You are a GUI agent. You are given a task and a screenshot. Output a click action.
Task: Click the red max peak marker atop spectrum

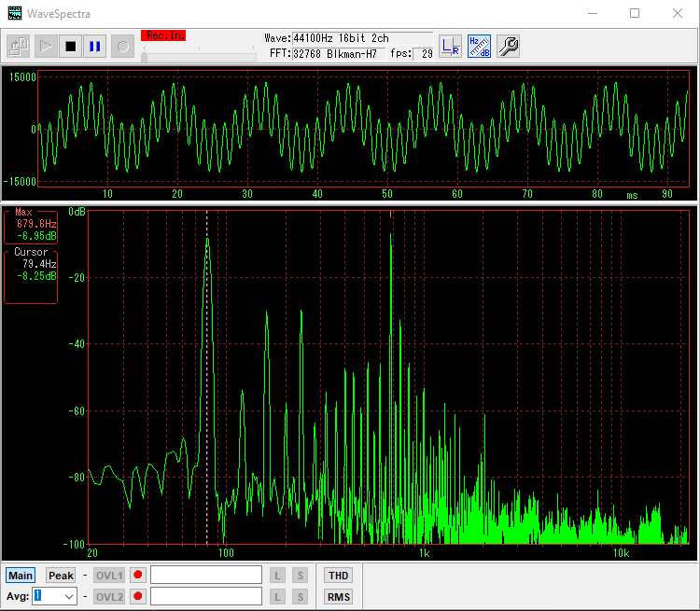pyautogui.click(x=391, y=215)
